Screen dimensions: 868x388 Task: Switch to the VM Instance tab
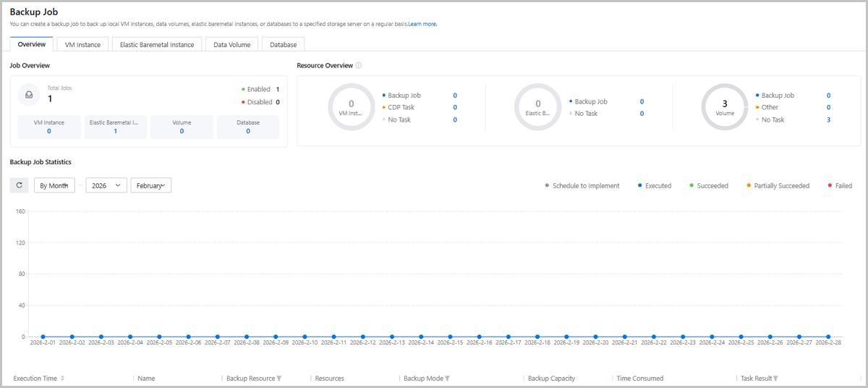(82, 45)
